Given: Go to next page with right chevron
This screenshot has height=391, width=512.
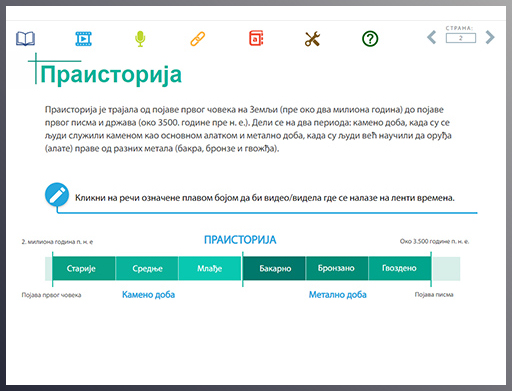Looking at the screenshot, I should coord(490,37).
